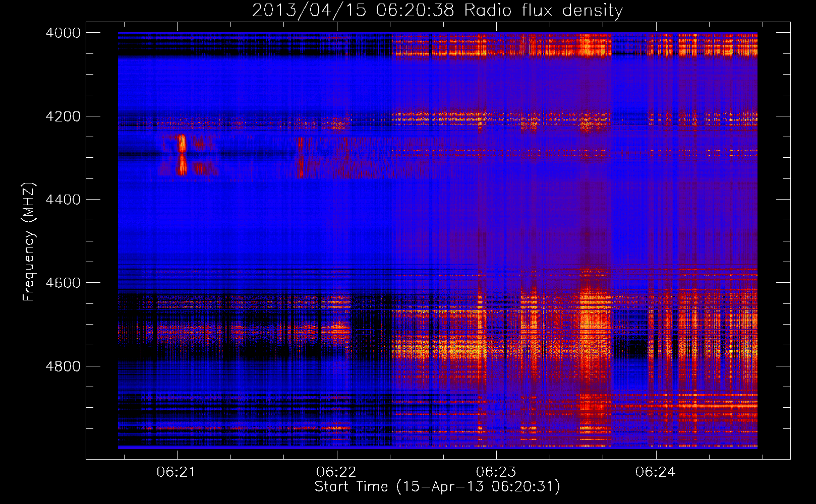
Task: Click the 4000 frequency axis label
Action: 63,33
